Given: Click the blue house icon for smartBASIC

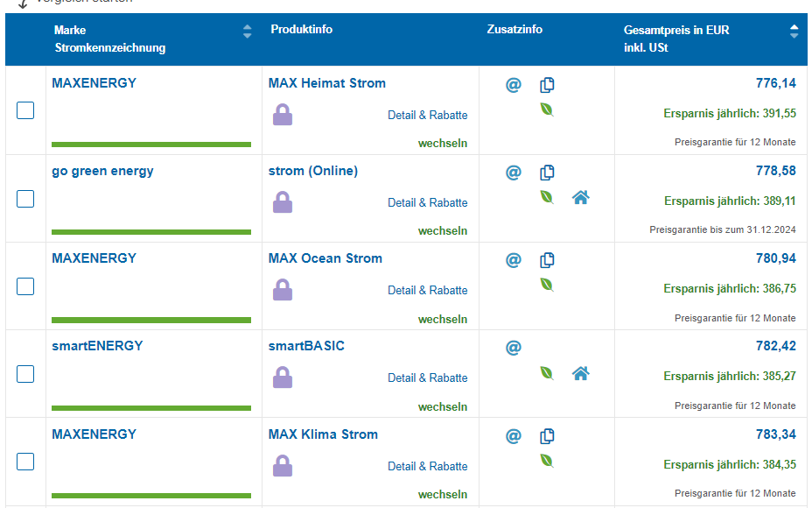Looking at the screenshot, I should pos(580,373).
